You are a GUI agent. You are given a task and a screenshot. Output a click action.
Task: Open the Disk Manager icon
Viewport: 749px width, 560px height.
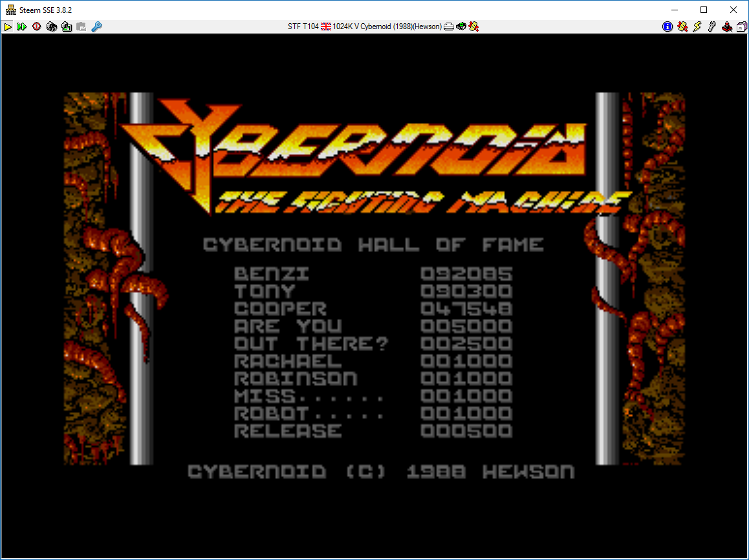click(x=741, y=27)
